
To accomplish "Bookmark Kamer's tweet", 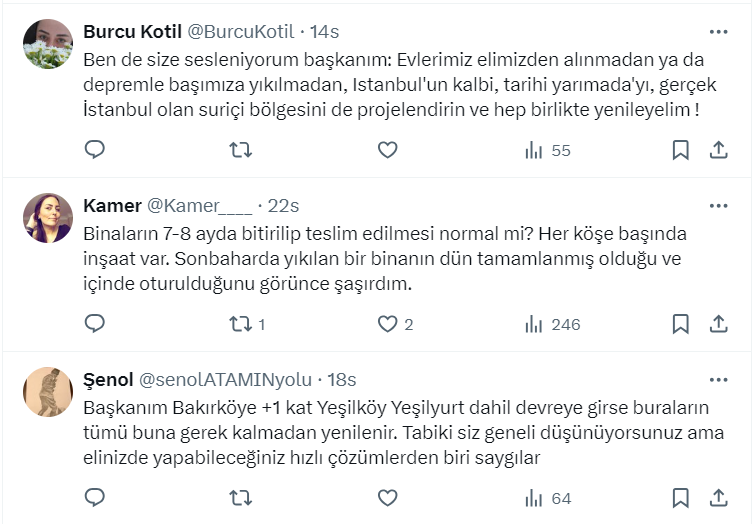I will point(680,324).
